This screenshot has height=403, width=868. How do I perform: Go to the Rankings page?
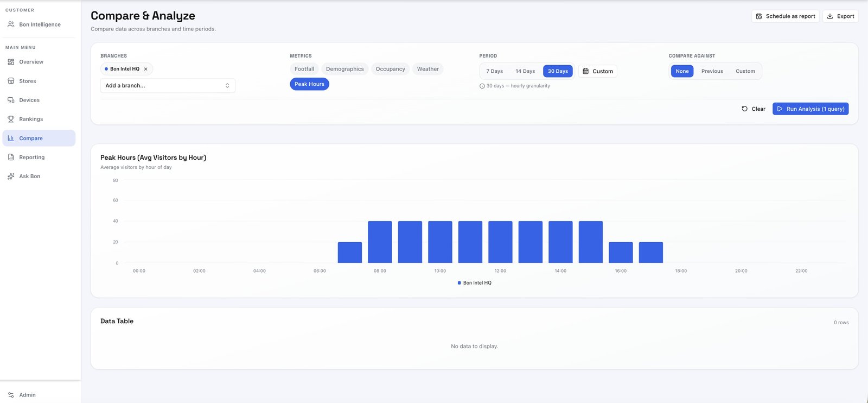point(39,119)
